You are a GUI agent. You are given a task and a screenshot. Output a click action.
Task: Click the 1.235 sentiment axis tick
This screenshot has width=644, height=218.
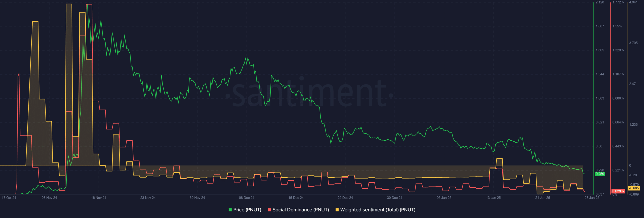633,125
